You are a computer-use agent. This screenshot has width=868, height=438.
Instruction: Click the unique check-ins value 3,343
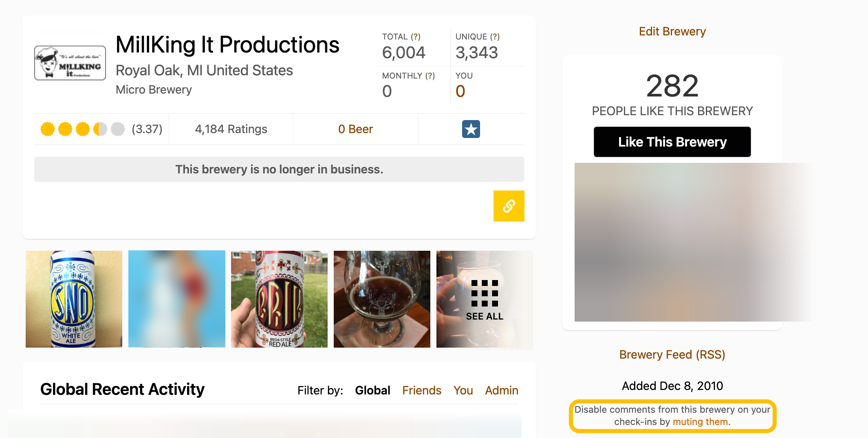point(477,53)
